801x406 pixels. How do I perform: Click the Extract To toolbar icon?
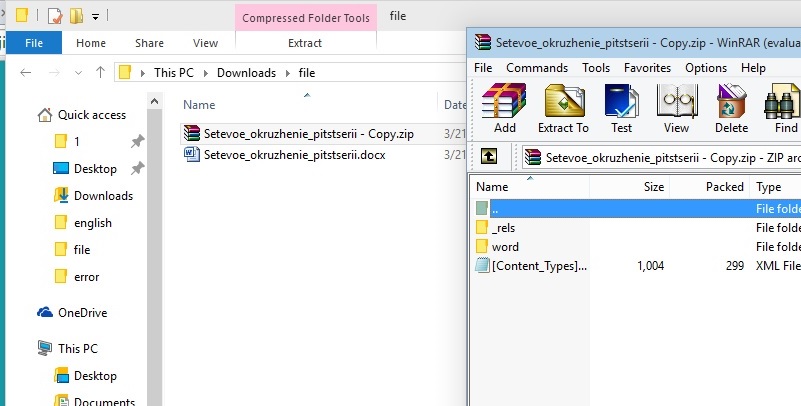[564, 102]
